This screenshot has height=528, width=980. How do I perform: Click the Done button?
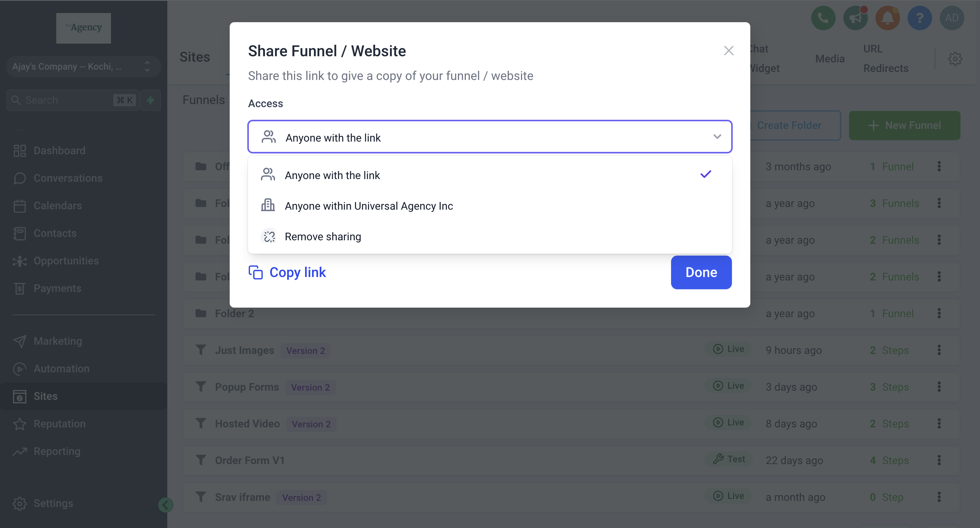701,272
